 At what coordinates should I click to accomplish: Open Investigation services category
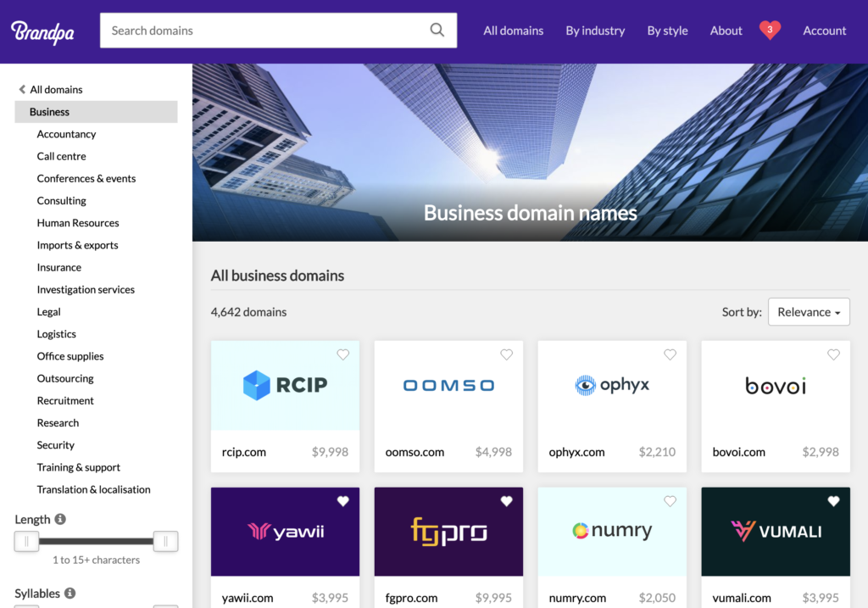tap(86, 289)
